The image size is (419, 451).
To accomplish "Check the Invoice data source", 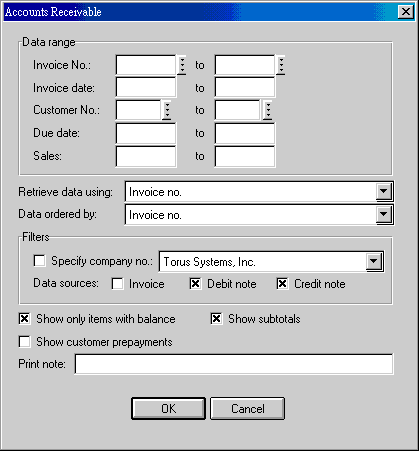I will (x=118, y=284).
